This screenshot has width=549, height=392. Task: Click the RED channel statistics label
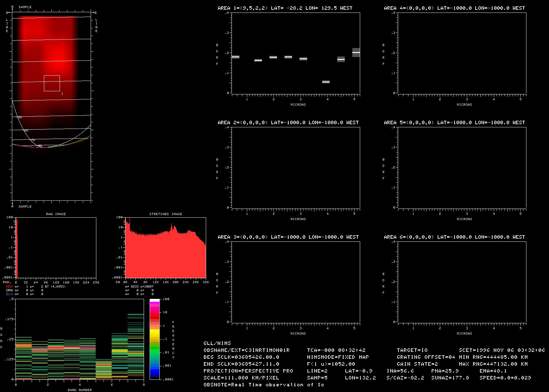click(x=10, y=287)
